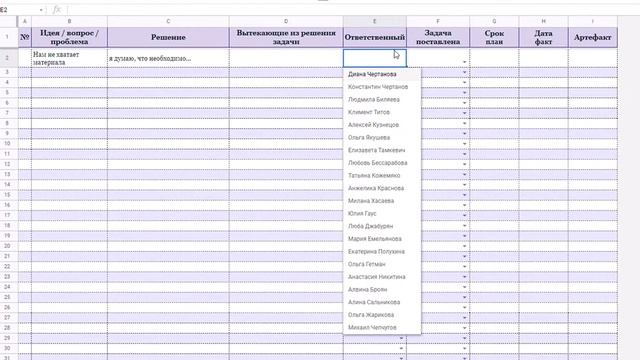The width and height of the screenshot is (640, 360).
Task: Open the Ответственный dropdown in row 30
Action: [x=401, y=348]
